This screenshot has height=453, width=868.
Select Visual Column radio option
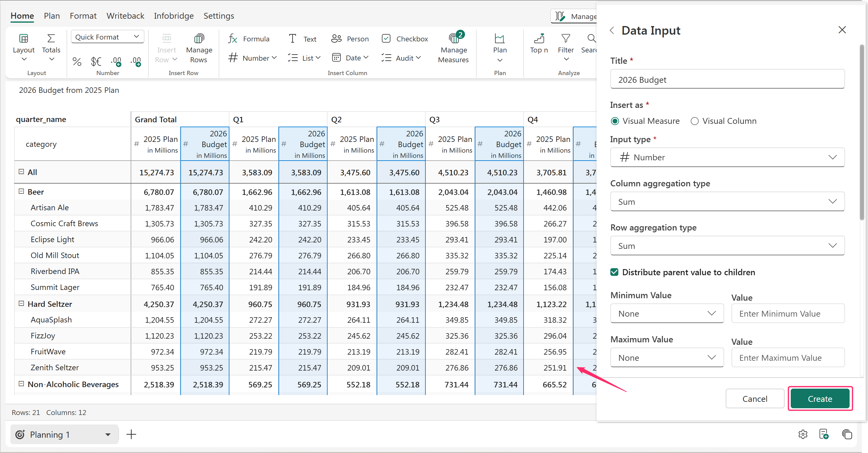[694, 121]
